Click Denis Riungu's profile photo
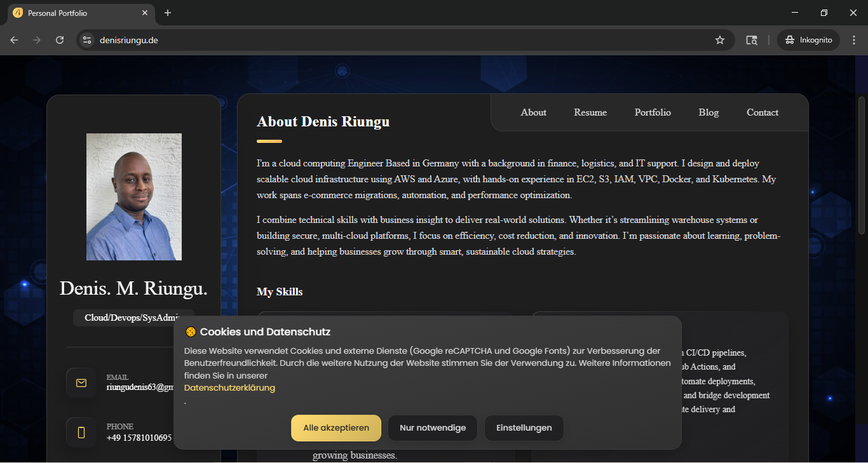 (134, 197)
